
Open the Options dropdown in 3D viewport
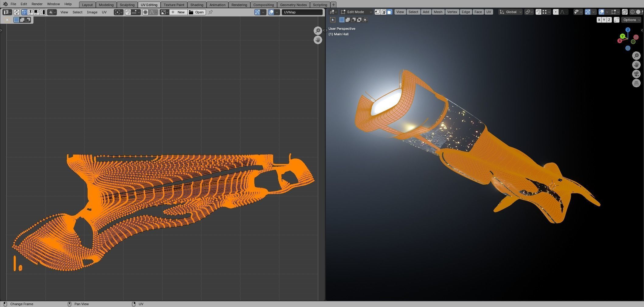point(631,20)
